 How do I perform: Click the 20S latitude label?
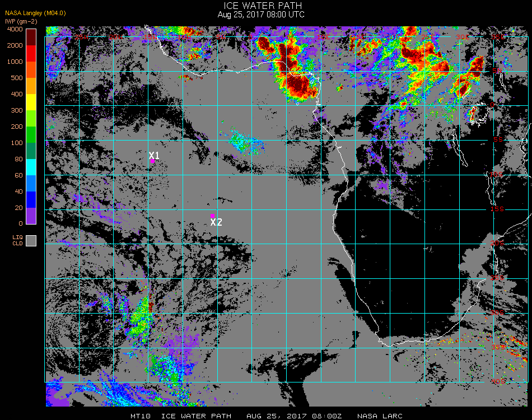pos(497,244)
